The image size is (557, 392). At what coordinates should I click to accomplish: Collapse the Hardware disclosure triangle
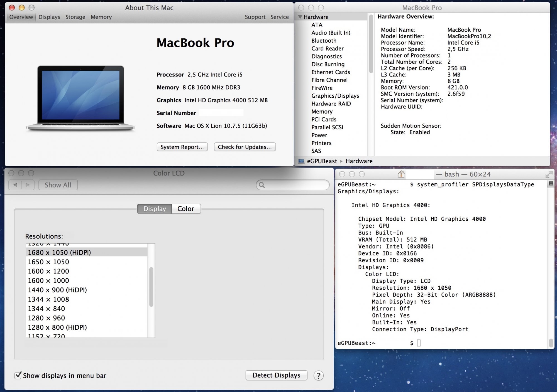click(300, 17)
